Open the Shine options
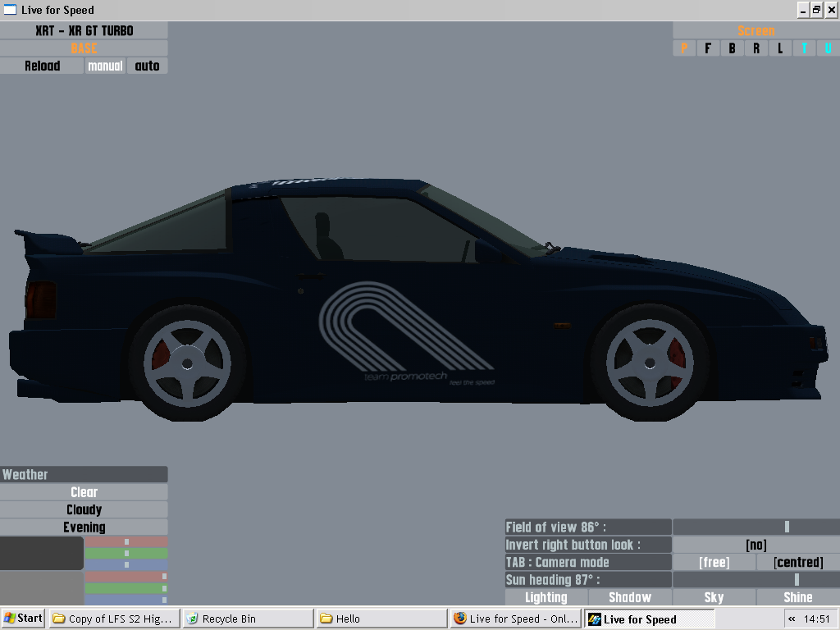Screen dimensions: 840x630 pyautogui.click(x=798, y=597)
